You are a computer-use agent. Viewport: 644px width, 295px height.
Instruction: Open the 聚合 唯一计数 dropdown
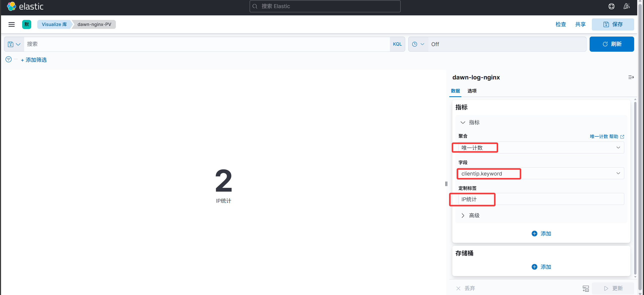click(x=541, y=148)
